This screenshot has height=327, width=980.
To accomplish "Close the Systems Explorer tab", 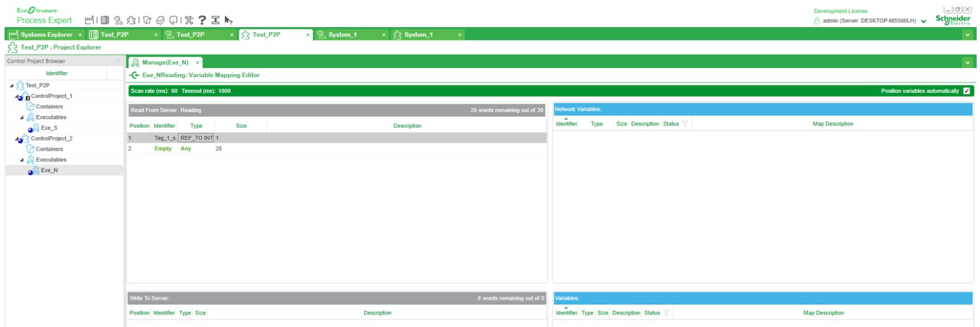I will pos(81,35).
